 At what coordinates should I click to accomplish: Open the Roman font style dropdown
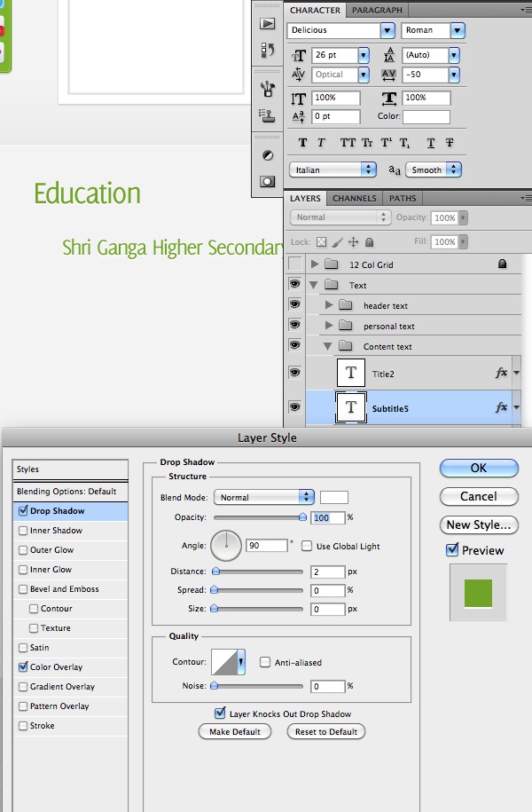click(x=458, y=30)
